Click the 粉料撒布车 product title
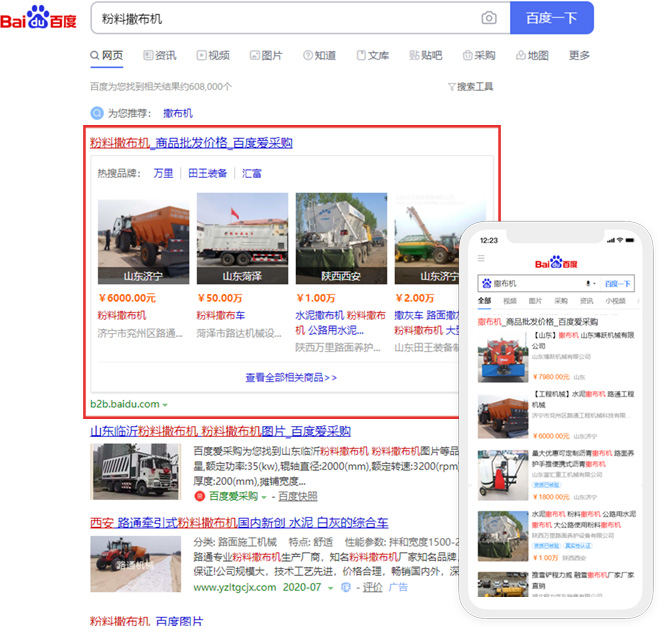This screenshot has width=660, height=628. click(x=221, y=315)
